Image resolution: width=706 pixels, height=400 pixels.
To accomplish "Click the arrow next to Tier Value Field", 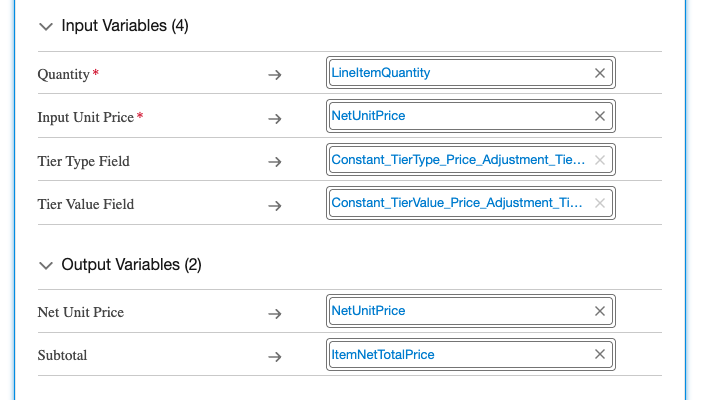I will click(275, 205).
